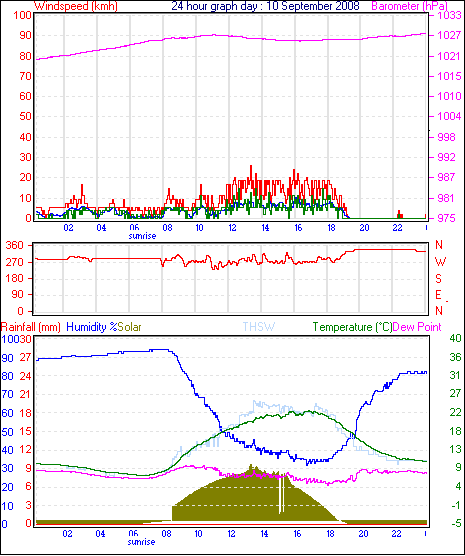Viewport: 465px width, 556px height.
Task: Click the 'Barometer (hPa)' axis title
Action: (x=409, y=6)
